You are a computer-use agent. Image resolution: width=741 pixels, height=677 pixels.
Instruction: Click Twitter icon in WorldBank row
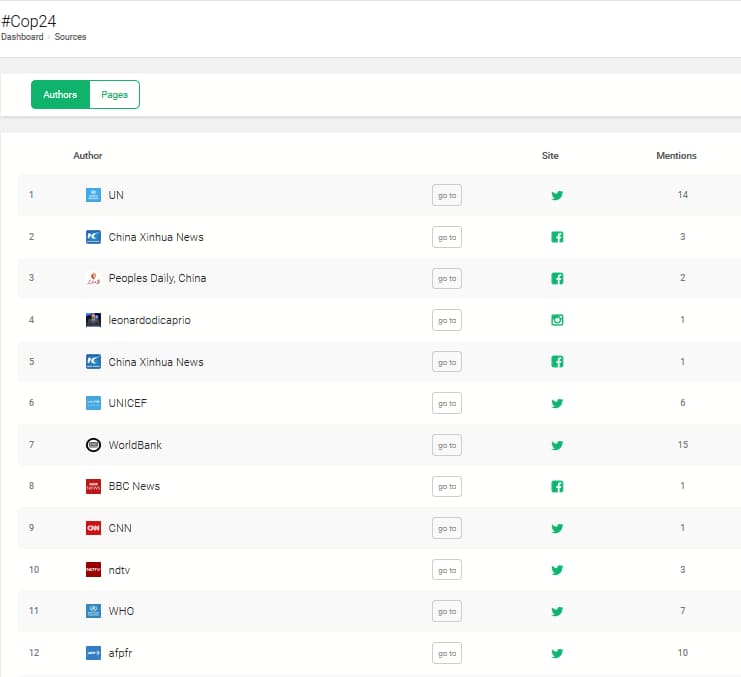pyautogui.click(x=557, y=445)
